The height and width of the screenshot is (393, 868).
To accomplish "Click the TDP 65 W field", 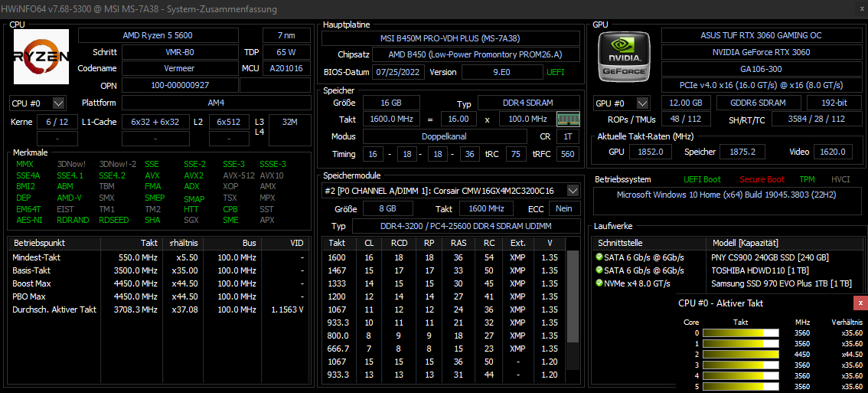I will point(286,52).
